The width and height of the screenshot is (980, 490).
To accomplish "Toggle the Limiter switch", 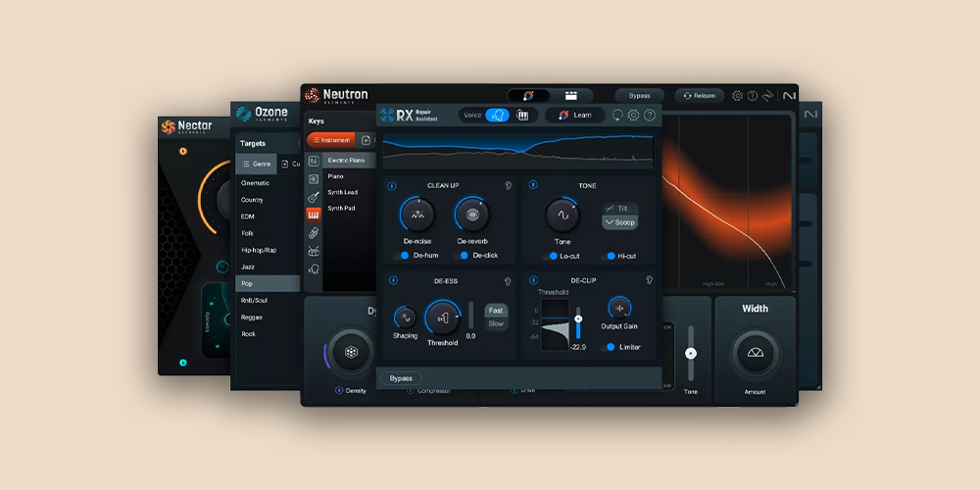I will (x=608, y=347).
